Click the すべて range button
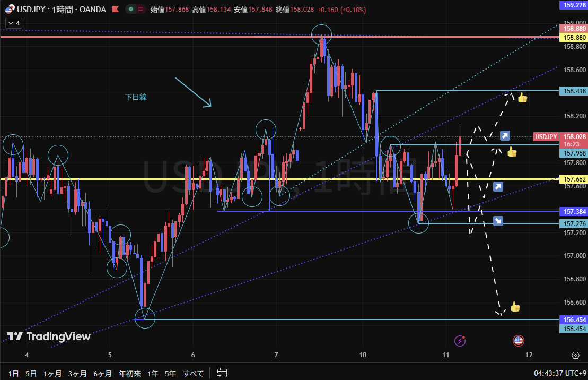This screenshot has width=588, height=380. (x=193, y=373)
